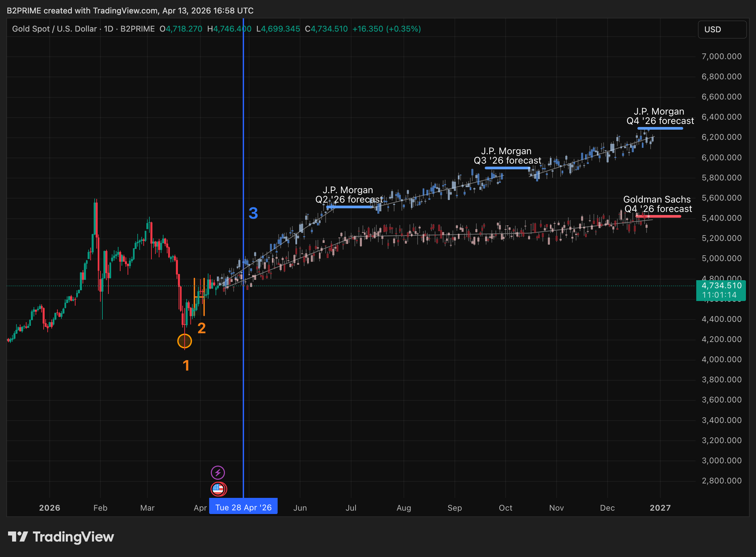This screenshot has height=557, width=756.
Task: Click the Gold Spot / U.S. Dollar symbol title
Action: 54,29
